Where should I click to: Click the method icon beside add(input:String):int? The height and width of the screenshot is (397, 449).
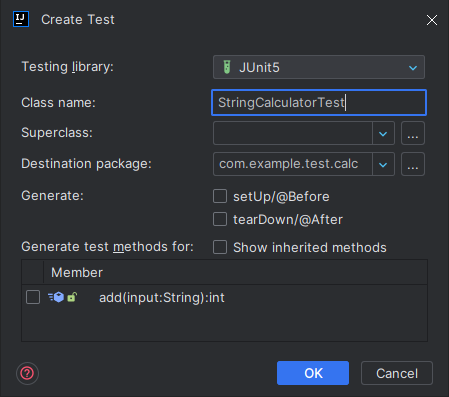click(x=56, y=297)
